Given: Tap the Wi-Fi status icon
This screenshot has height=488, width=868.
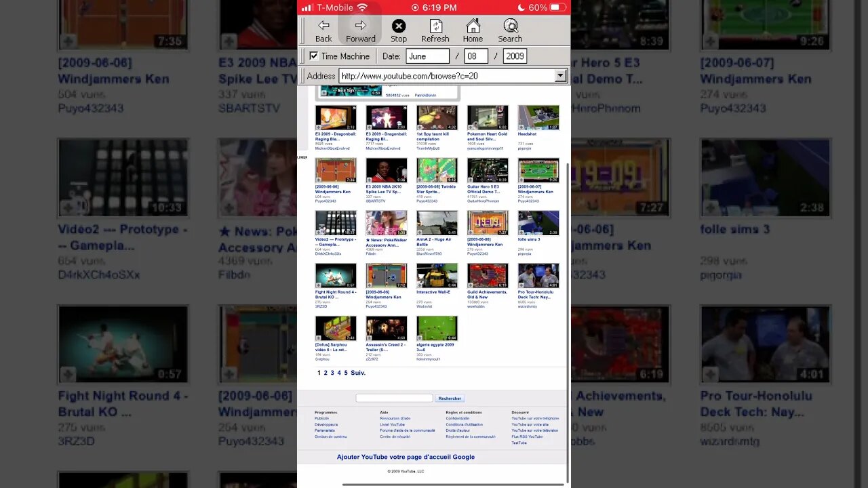Looking at the screenshot, I should point(362,7).
